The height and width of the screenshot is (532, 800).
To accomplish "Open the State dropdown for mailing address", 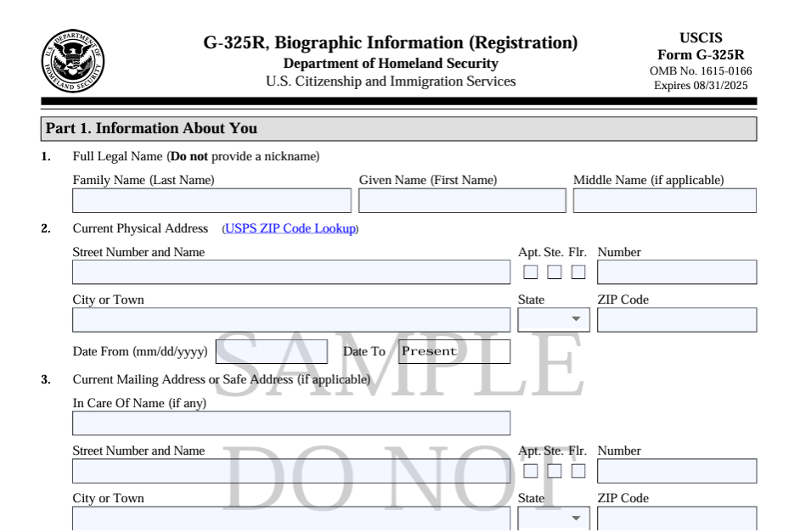I will pos(553,518).
